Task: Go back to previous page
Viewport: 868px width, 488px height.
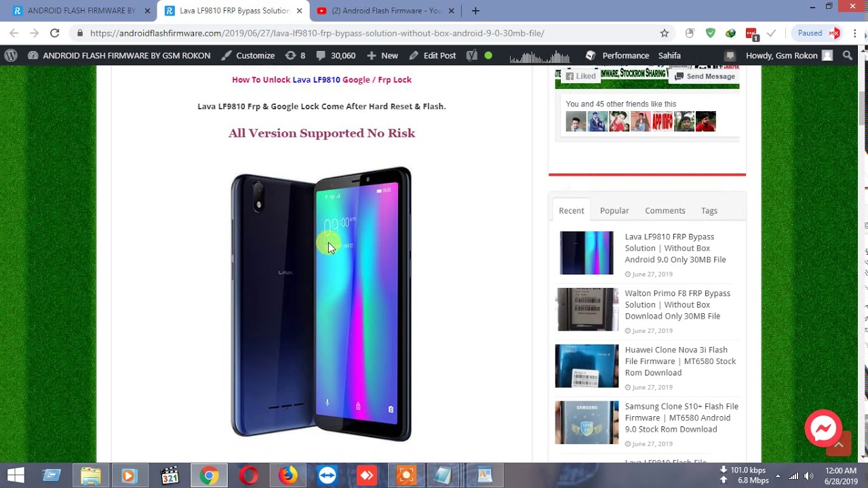Action: tap(14, 33)
